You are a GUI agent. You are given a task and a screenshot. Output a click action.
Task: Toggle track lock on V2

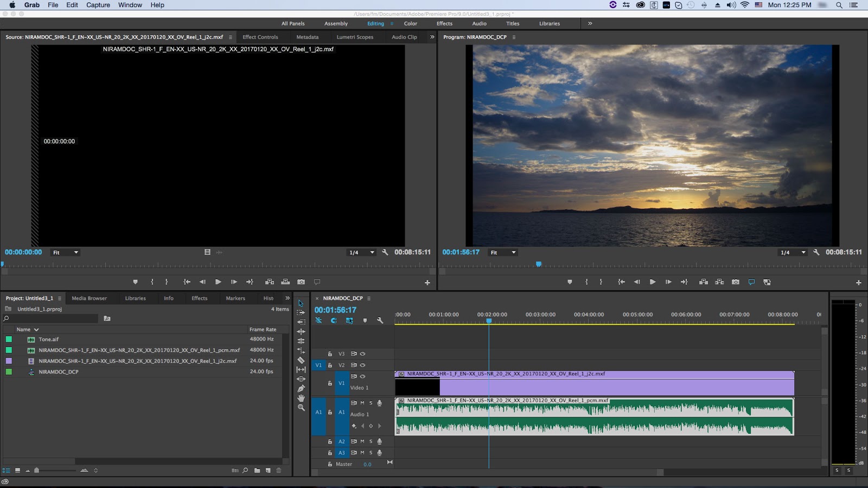tap(330, 365)
